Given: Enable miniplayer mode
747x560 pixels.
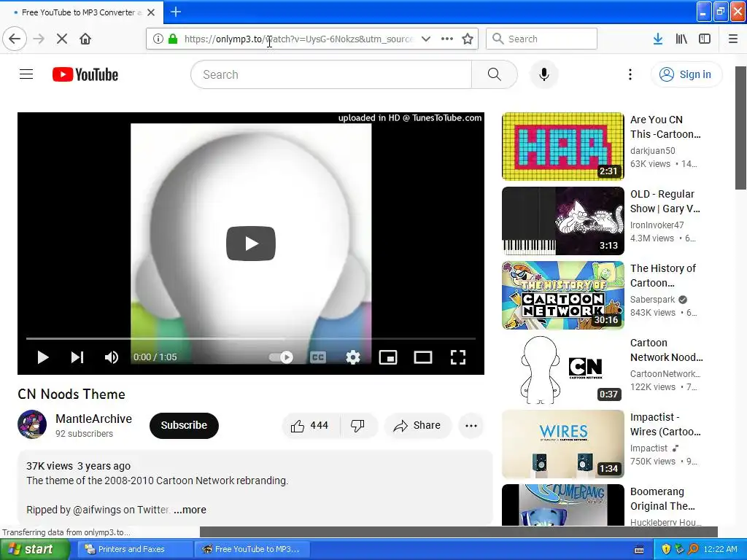Looking at the screenshot, I should click(388, 357).
